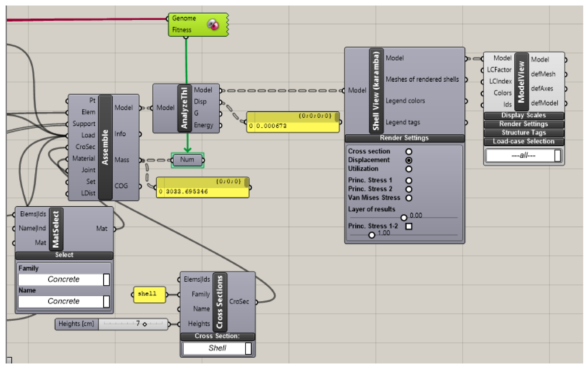Screen dimensions: 588x370
Task: Select the MatSelect component title bar
Action: [x=56, y=229]
